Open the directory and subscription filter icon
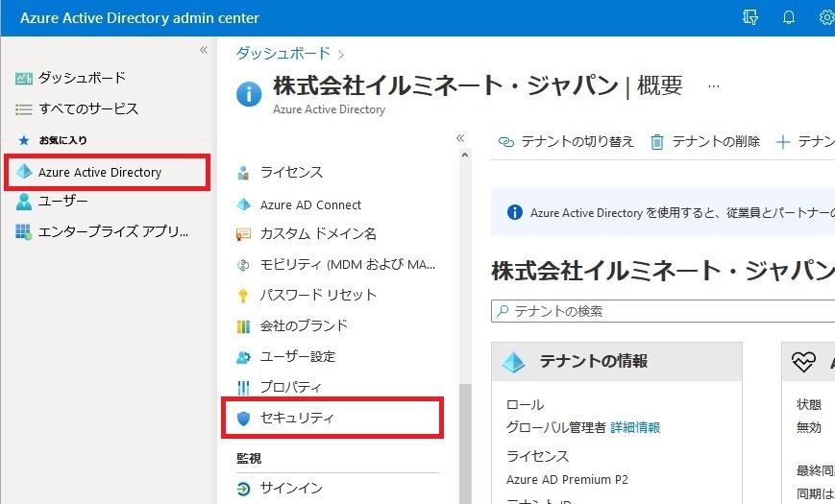The height and width of the screenshot is (504, 835). coord(750,17)
